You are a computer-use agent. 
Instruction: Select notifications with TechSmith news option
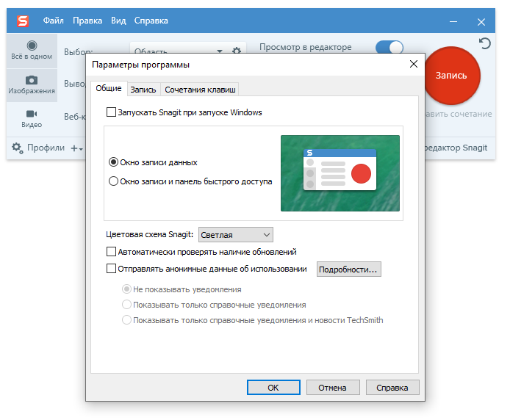coord(126,320)
